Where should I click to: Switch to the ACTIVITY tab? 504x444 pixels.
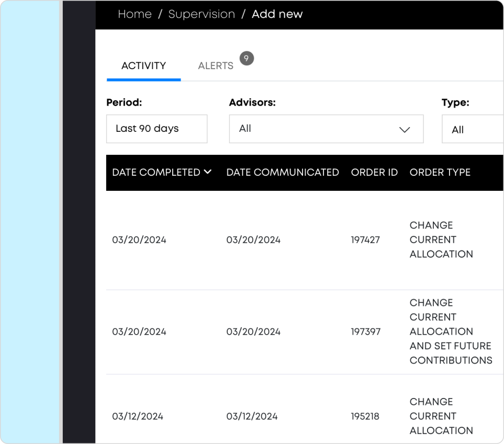point(144,66)
